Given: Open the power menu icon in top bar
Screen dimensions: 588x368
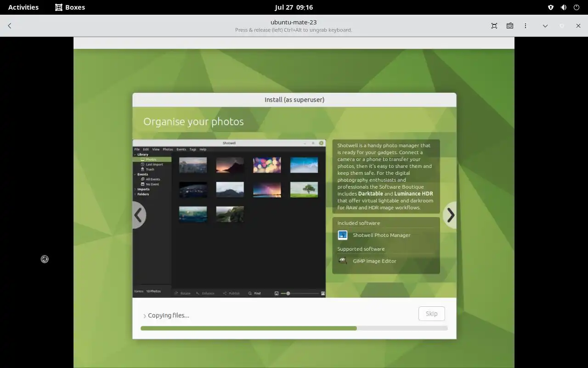Looking at the screenshot, I should pos(577,7).
